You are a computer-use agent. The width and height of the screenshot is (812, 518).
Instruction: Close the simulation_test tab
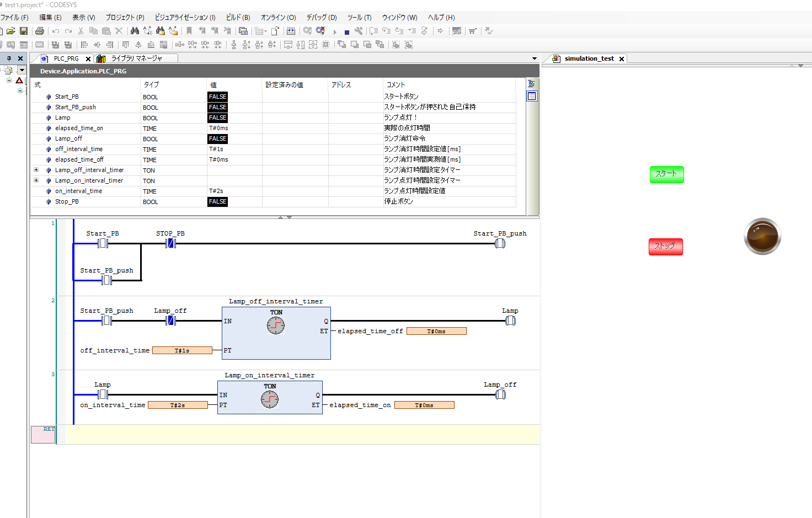coord(622,59)
